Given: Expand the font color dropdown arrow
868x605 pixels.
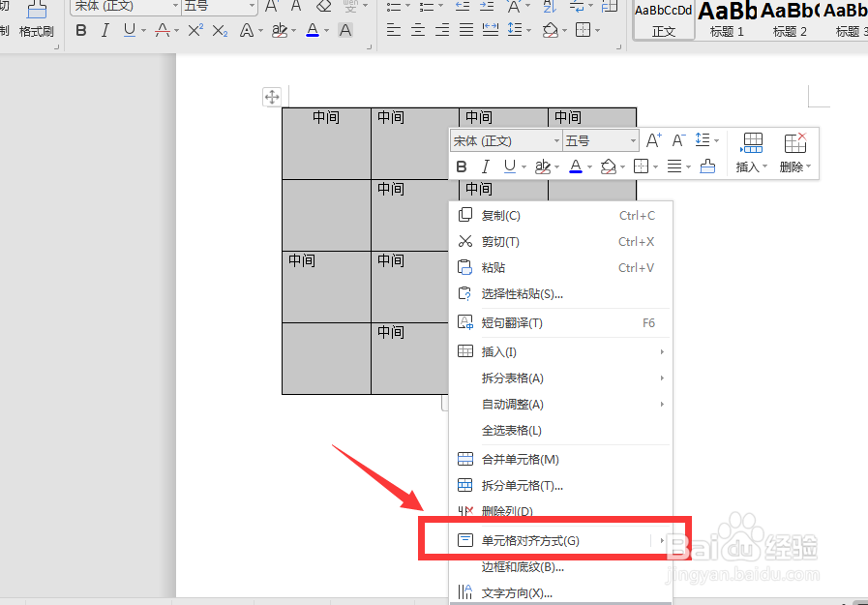Looking at the screenshot, I should 588,166.
